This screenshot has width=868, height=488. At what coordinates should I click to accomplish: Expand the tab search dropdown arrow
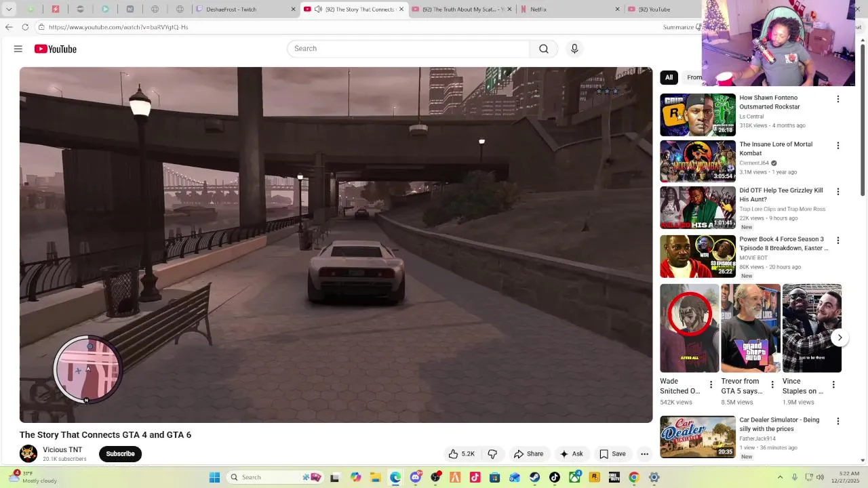9,9
